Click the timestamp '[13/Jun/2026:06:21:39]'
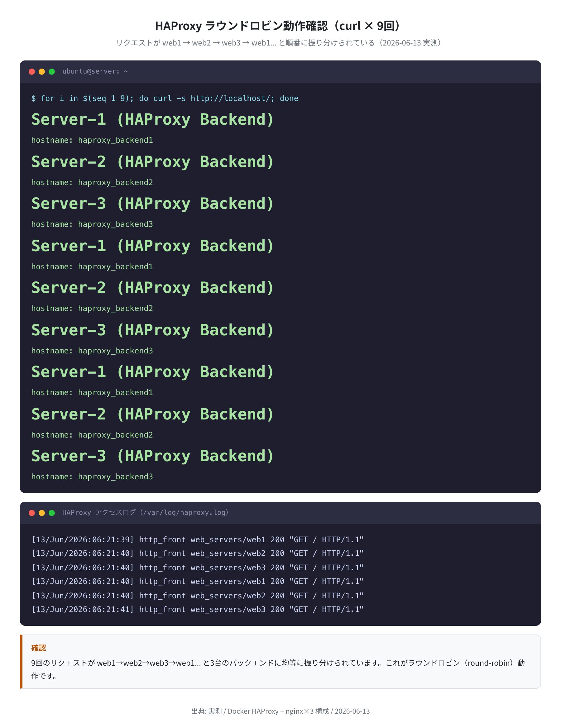The width and height of the screenshot is (561, 728). pyautogui.click(x=83, y=539)
